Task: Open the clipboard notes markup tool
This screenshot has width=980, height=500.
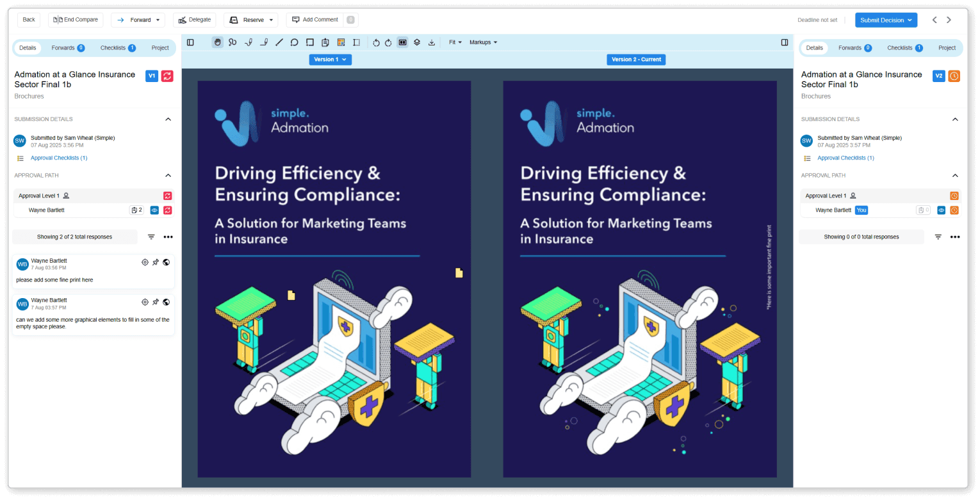Action: click(325, 42)
